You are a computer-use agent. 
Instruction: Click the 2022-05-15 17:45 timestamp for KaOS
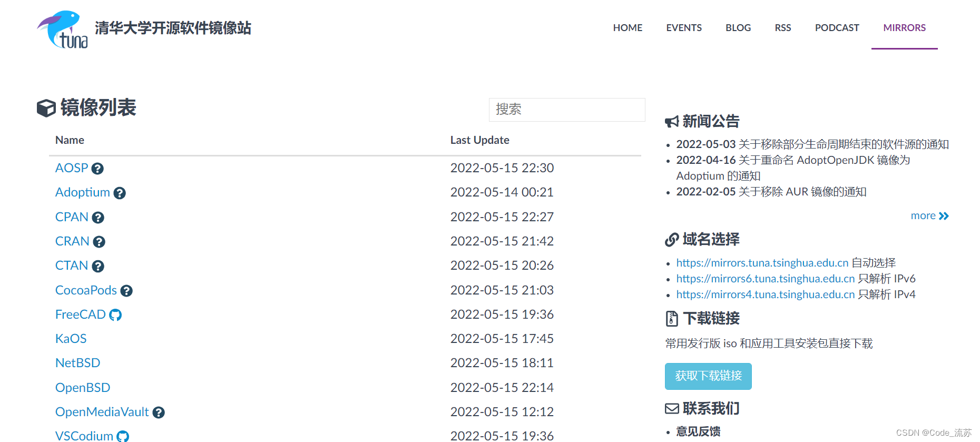point(502,339)
